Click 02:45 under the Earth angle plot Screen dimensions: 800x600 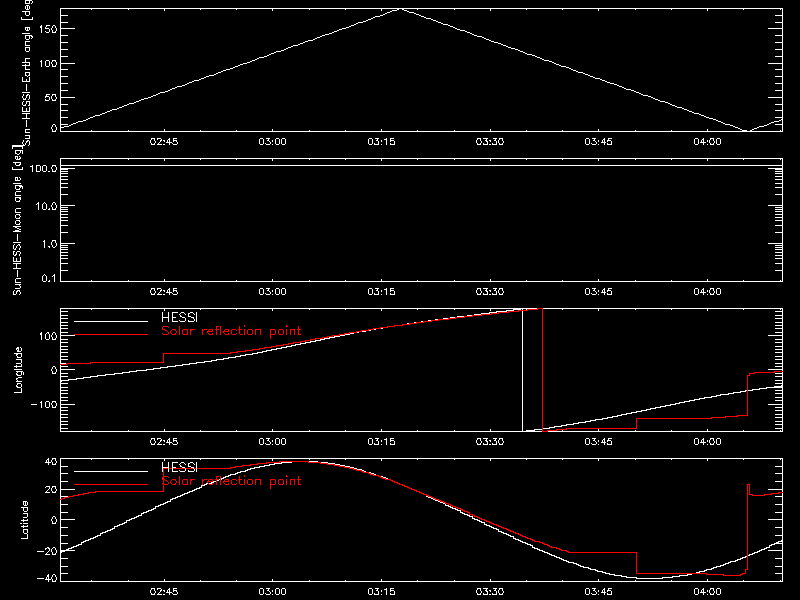click(164, 142)
